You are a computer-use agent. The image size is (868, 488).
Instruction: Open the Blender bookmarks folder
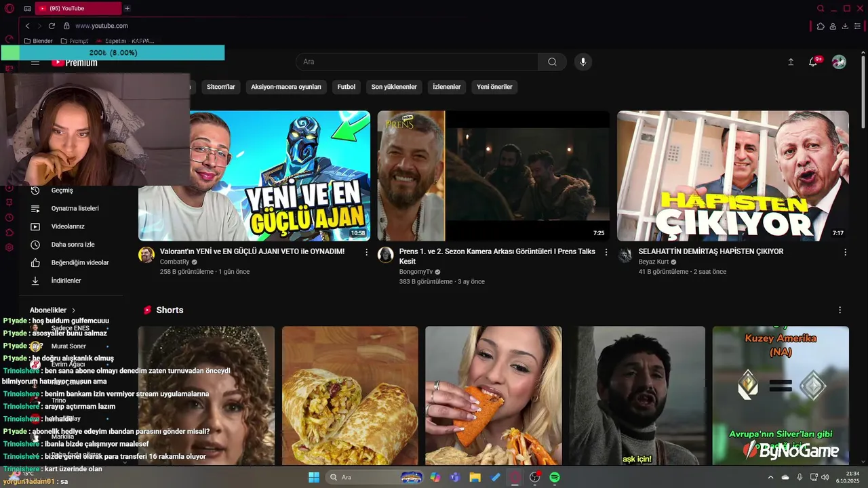(38, 41)
